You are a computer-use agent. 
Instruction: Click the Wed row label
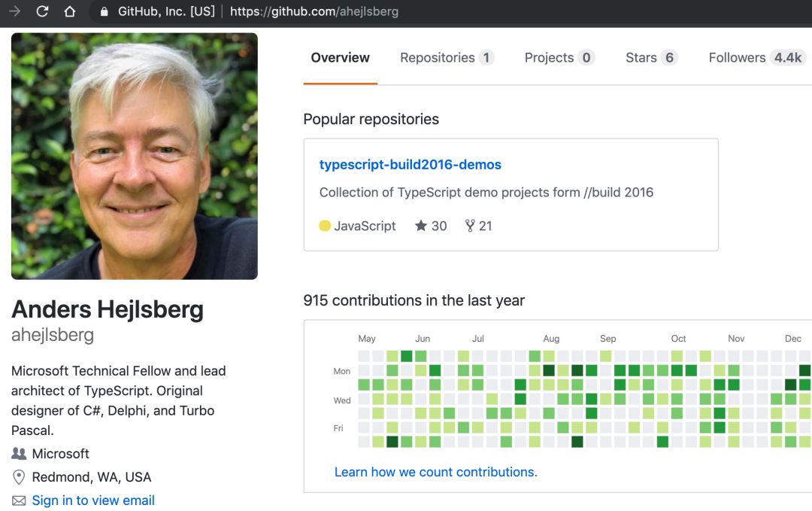tap(342, 400)
